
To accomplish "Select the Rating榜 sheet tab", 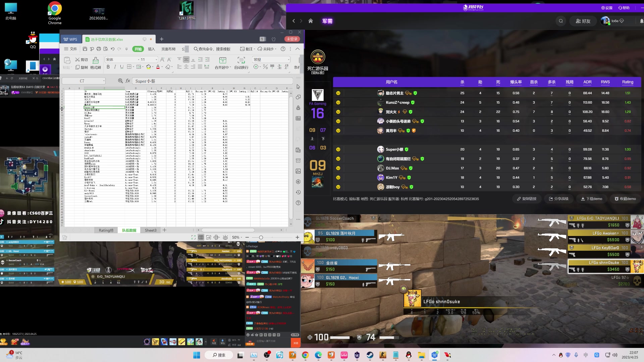I will (106, 230).
